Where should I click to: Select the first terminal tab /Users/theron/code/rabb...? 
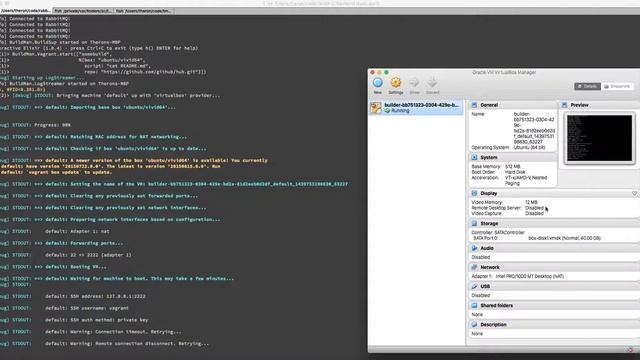coord(26,11)
